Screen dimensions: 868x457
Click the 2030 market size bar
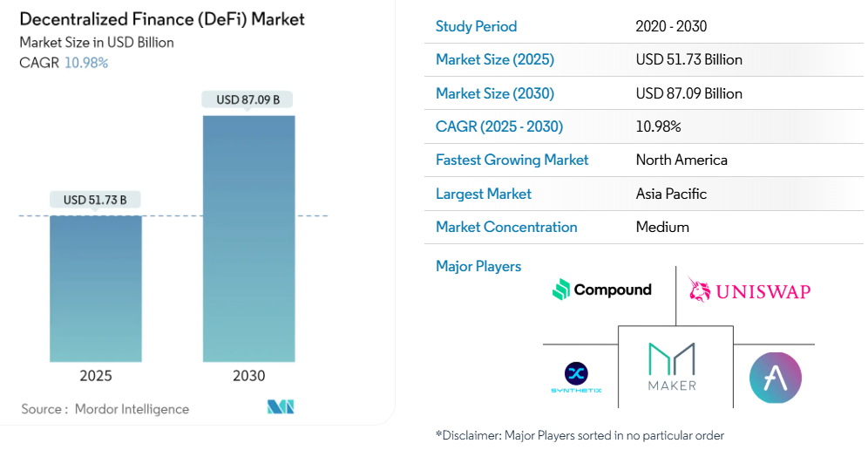(249, 239)
